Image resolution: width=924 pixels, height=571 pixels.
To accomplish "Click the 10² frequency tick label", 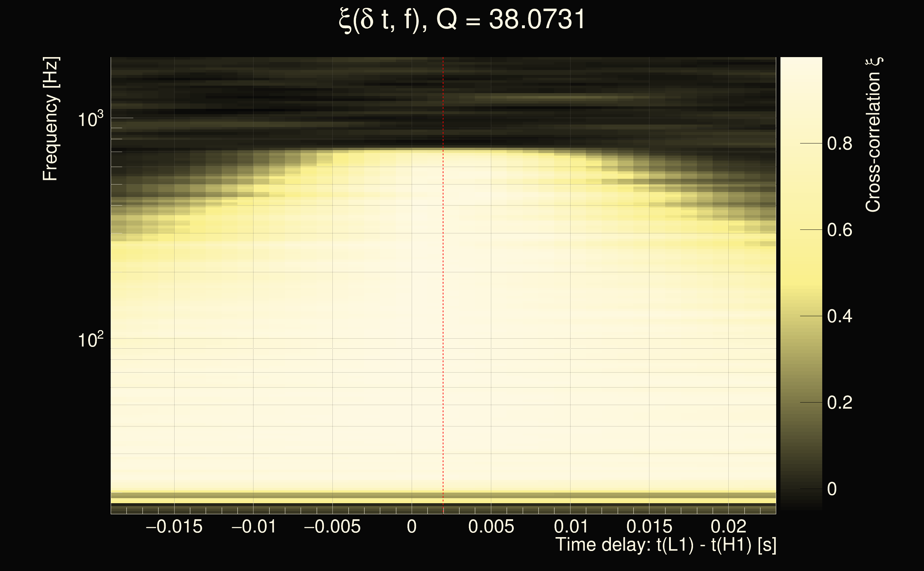I will pyautogui.click(x=90, y=340).
